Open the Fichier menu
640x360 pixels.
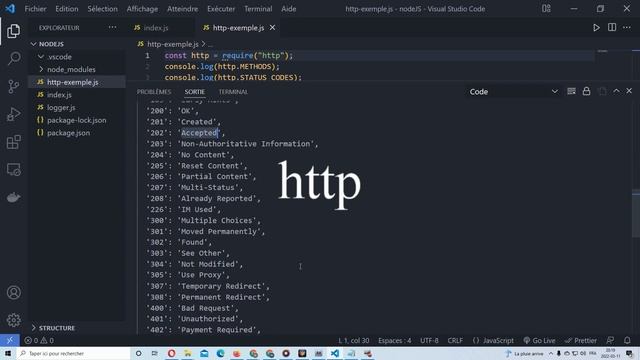(x=36, y=9)
